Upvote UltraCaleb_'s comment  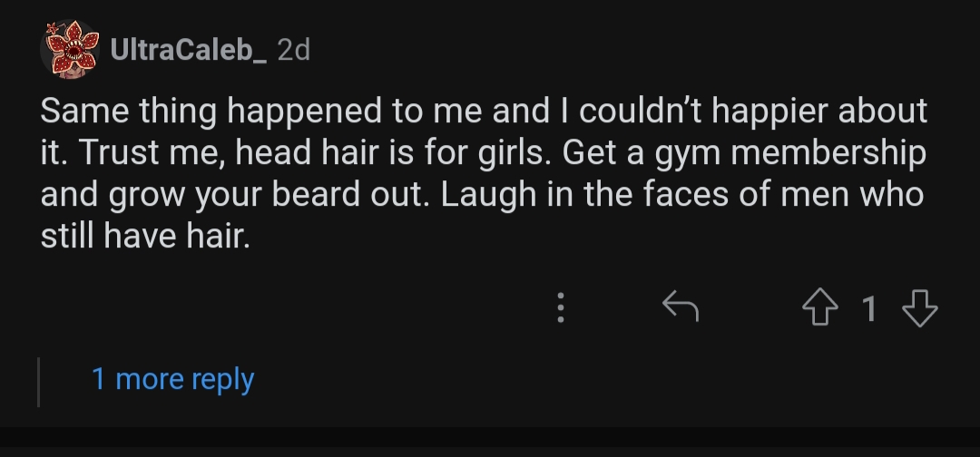pyautogui.click(x=820, y=307)
